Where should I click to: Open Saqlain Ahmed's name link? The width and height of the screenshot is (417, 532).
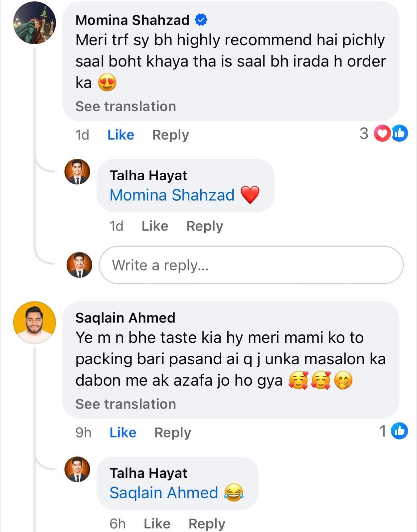[125, 318]
